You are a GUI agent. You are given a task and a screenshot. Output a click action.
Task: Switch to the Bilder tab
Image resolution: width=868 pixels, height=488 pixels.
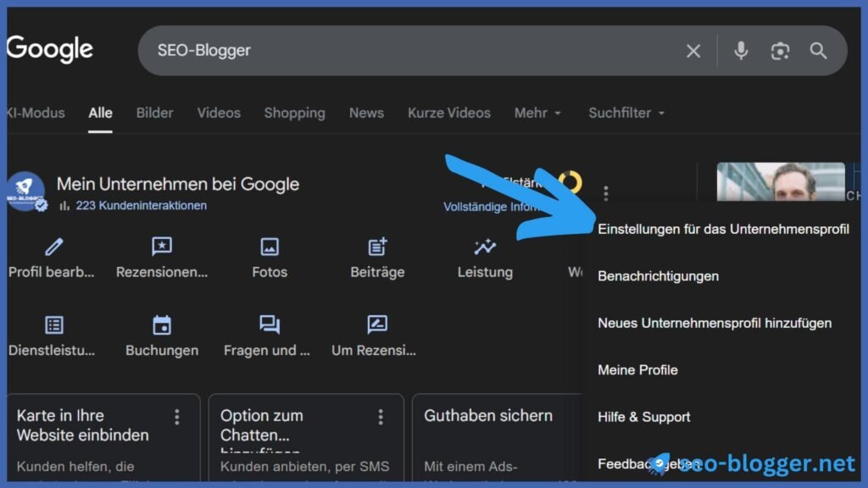[x=154, y=113]
